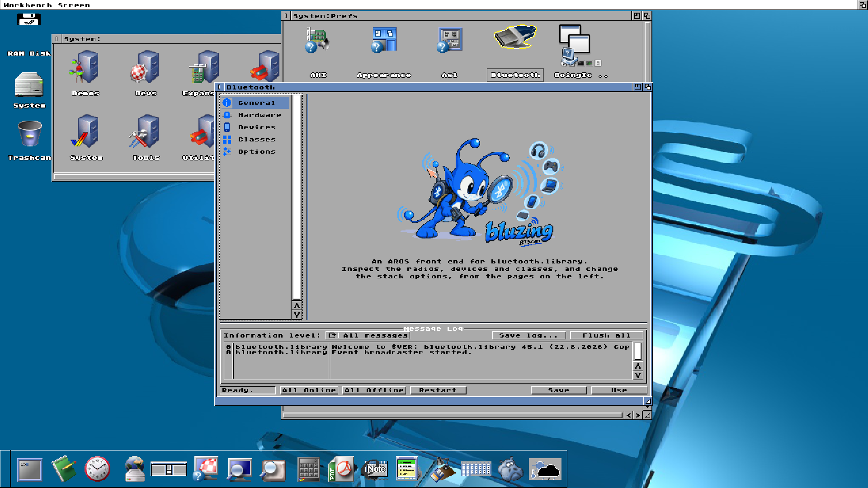Click the "Event broadcaster started." log entry
This screenshot has height=488, width=868.
pyautogui.click(x=401, y=352)
